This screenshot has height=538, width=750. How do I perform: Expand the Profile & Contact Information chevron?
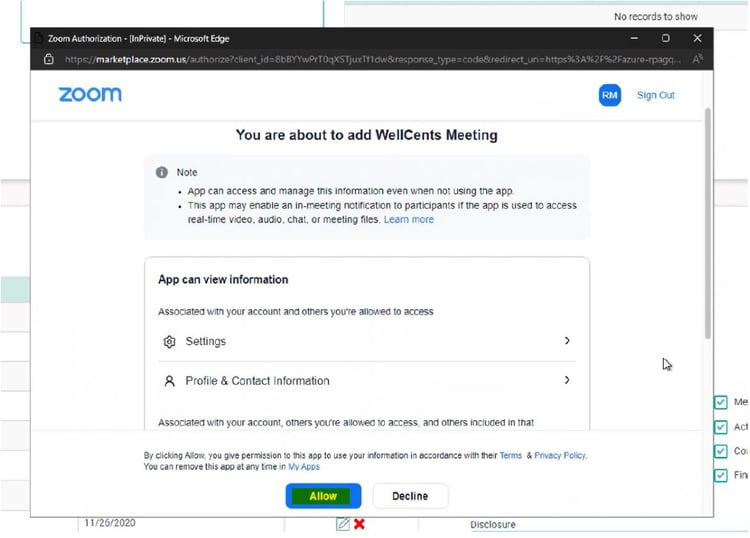point(567,380)
